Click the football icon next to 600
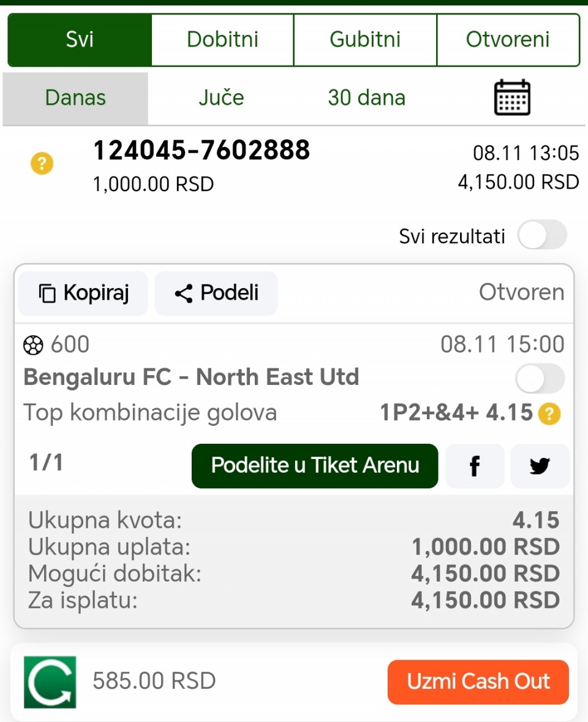Viewport: 588px width, 722px height. tap(33, 346)
